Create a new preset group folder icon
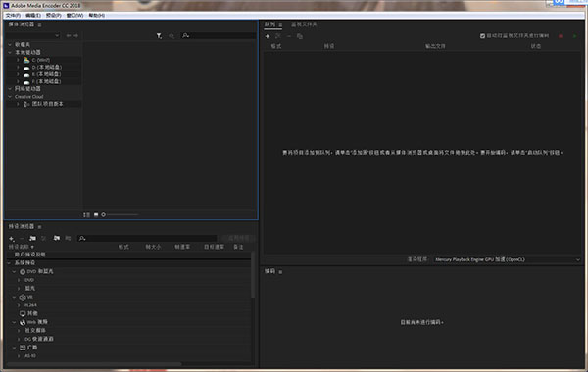The height and width of the screenshot is (372, 588). point(33,238)
